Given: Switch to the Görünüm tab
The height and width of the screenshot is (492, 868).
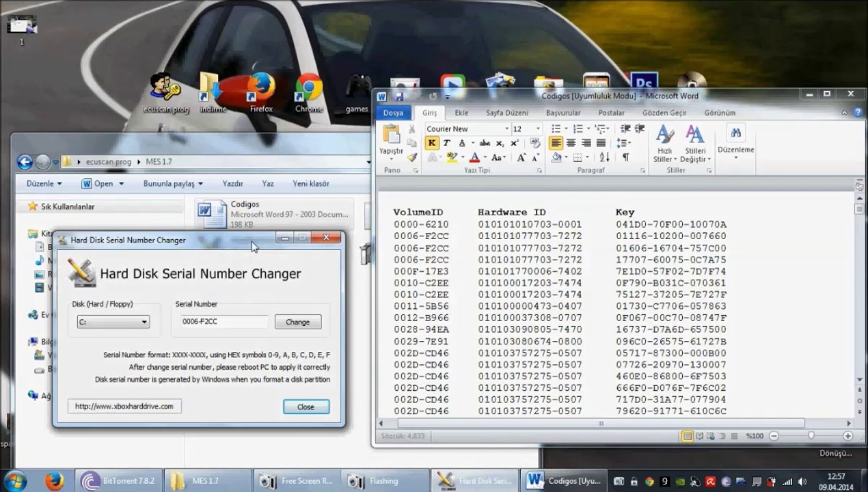Looking at the screenshot, I should pos(720,113).
